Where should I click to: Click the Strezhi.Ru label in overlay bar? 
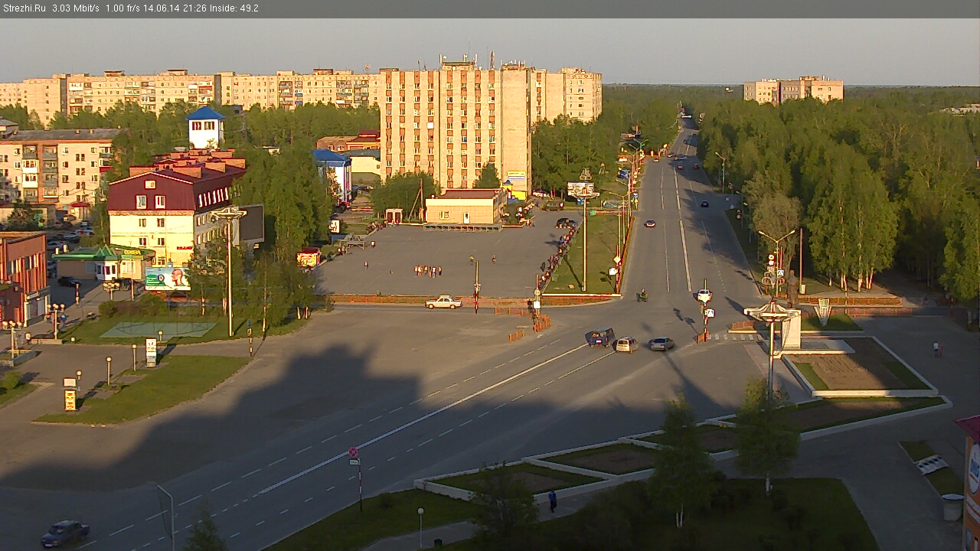pyautogui.click(x=24, y=8)
